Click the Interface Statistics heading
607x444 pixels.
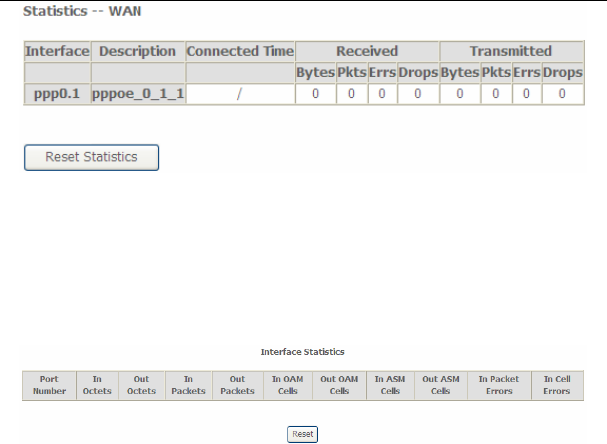coord(302,352)
